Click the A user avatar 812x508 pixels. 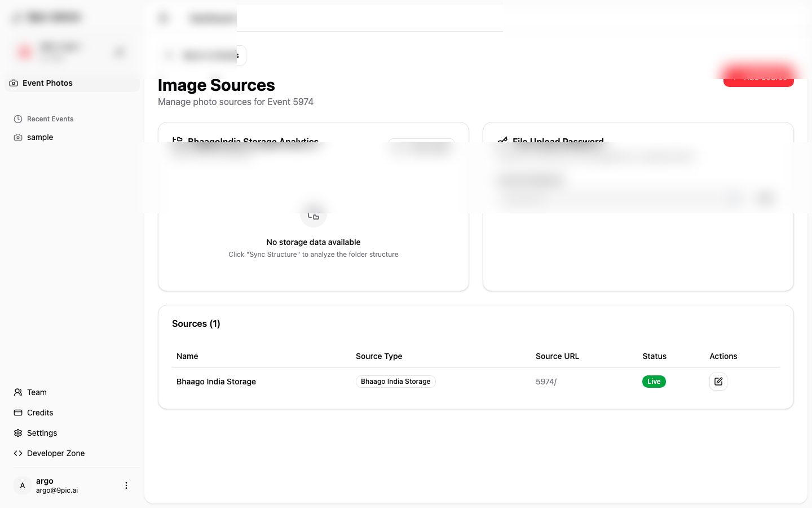(23, 485)
